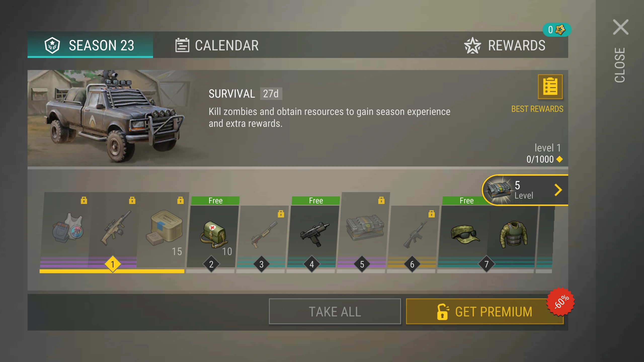Tap the lock icon on the M16 rifle reward
Screen dimensions: 644x362
(432, 214)
